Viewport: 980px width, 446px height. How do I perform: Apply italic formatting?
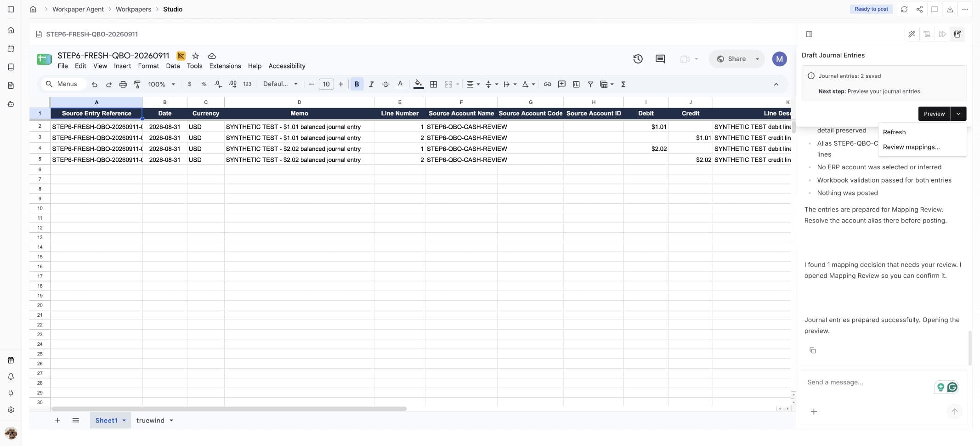click(x=371, y=84)
